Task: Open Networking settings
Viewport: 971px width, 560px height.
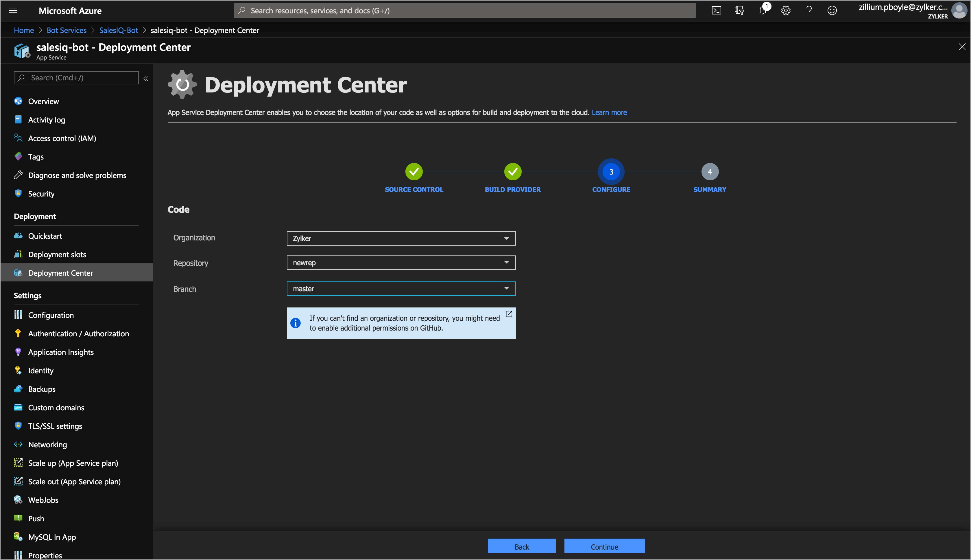Action: (x=47, y=444)
